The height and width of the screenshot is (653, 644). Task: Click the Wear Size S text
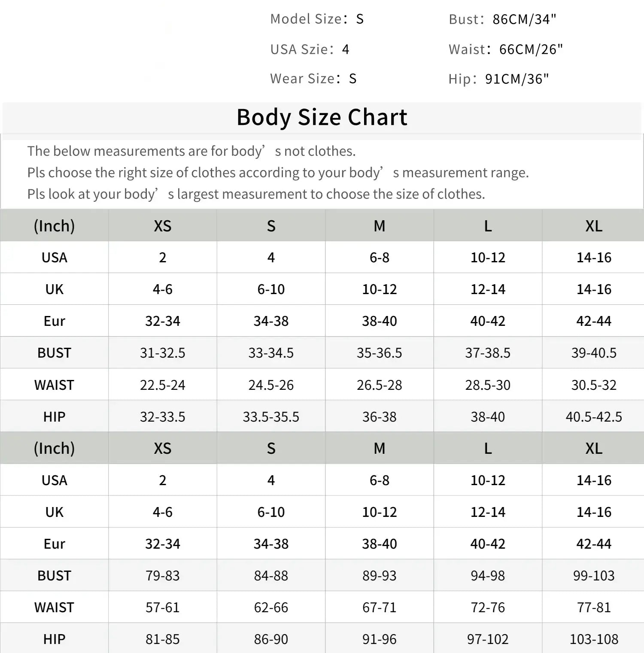tap(313, 79)
